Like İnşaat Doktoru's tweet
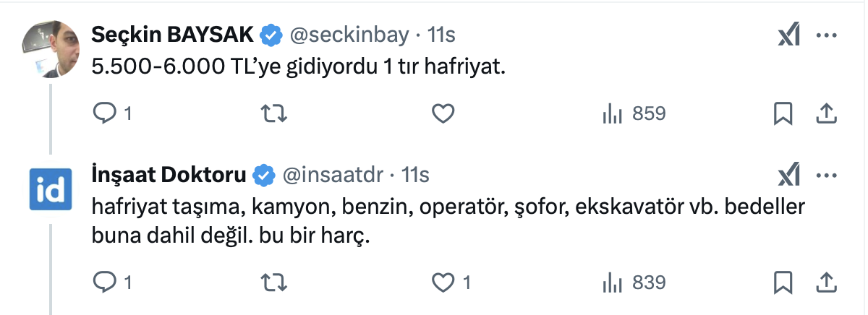868x315 pixels. (442, 282)
